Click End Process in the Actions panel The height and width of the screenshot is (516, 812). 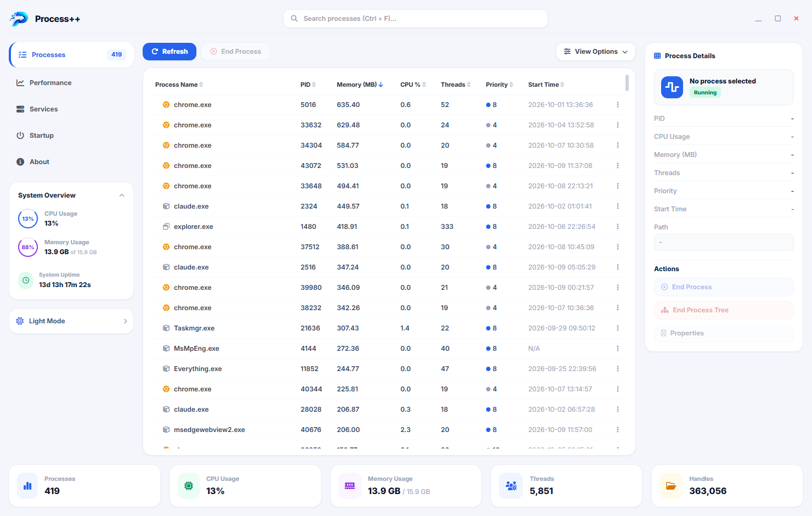724,287
